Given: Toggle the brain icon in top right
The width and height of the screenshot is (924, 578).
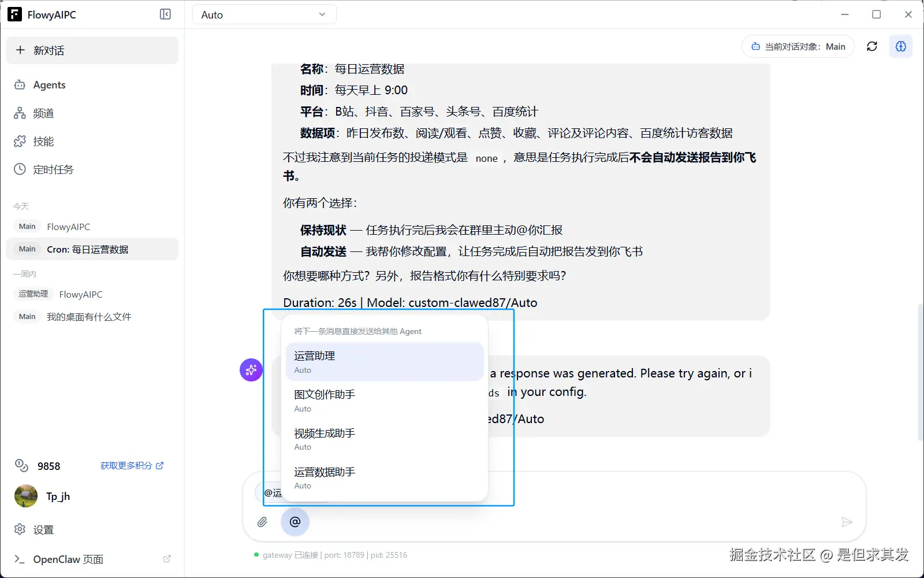Looking at the screenshot, I should [901, 46].
